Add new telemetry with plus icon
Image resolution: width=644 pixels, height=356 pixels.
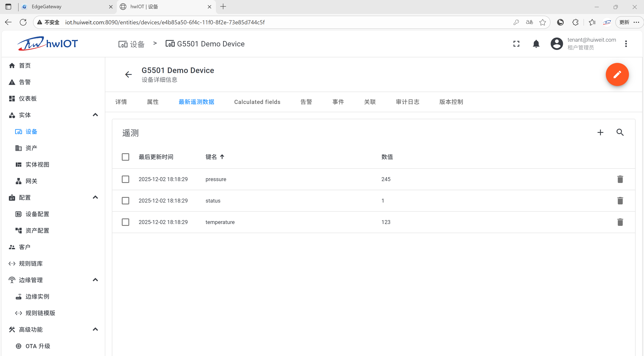point(600,132)
